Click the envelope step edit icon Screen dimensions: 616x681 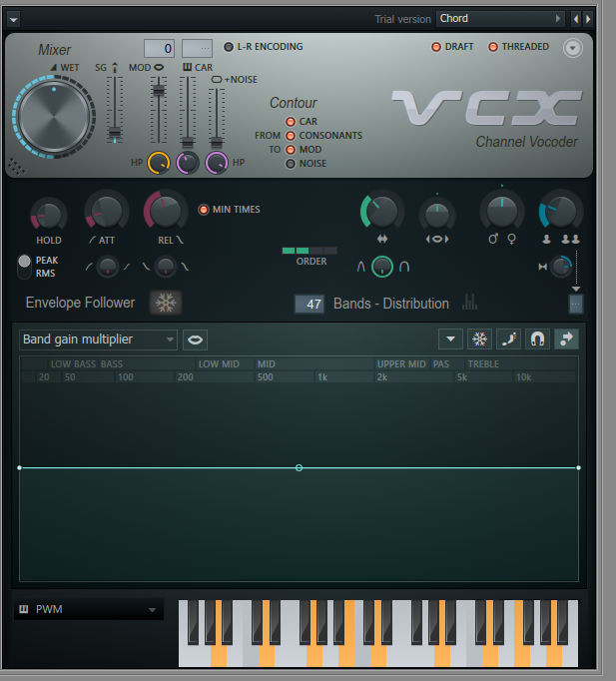508,339
